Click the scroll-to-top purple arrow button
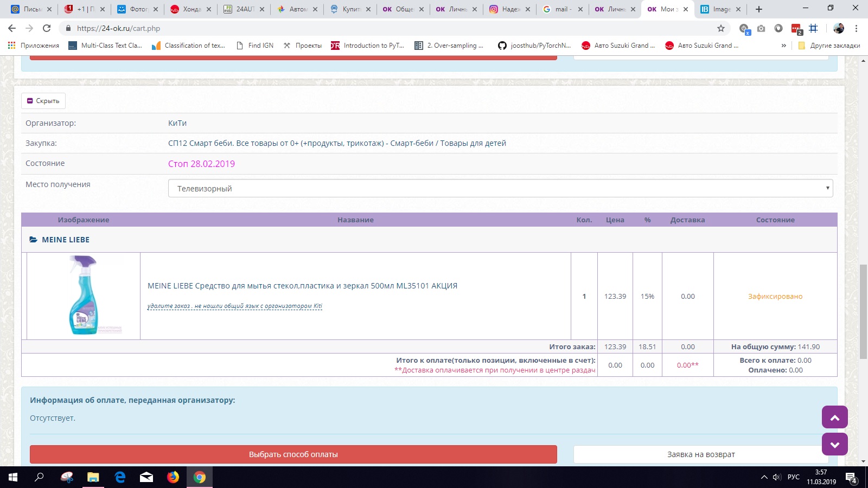Image resolution: width=868 pixels, height=488 pixels. 834,418
